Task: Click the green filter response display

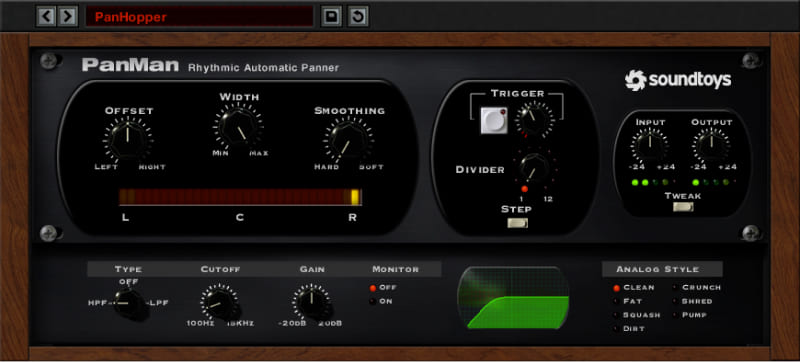Action: pos(513,298)
